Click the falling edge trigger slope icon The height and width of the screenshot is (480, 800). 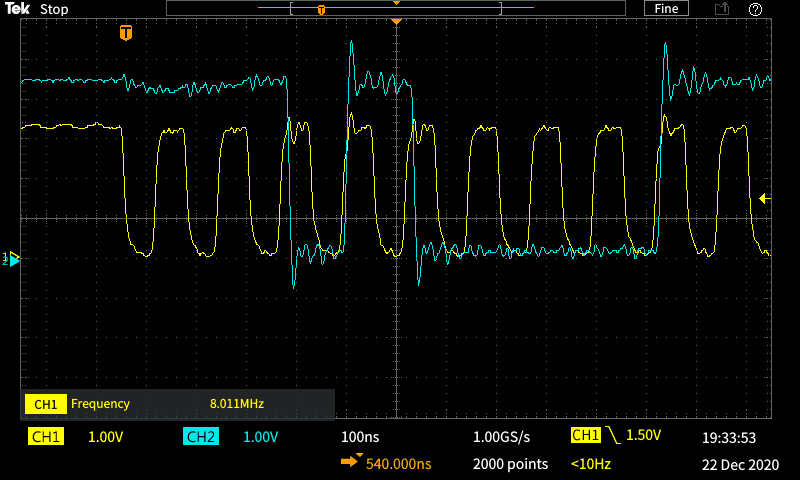point(612,436)
